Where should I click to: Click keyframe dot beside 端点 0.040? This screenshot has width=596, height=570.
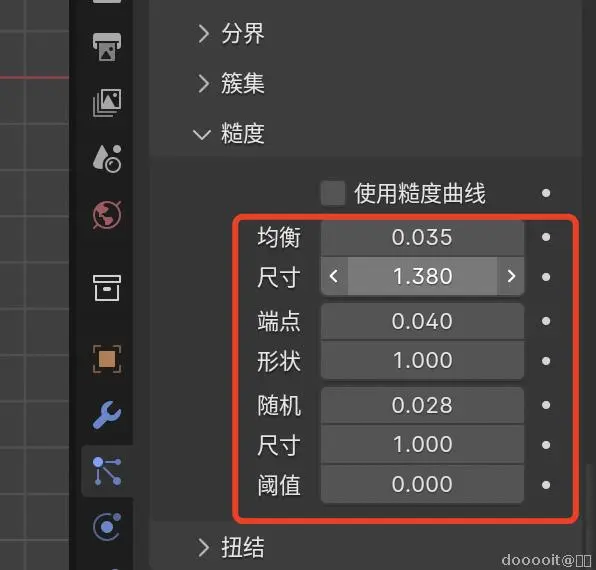pyautogui.click(x=546, y=321)
